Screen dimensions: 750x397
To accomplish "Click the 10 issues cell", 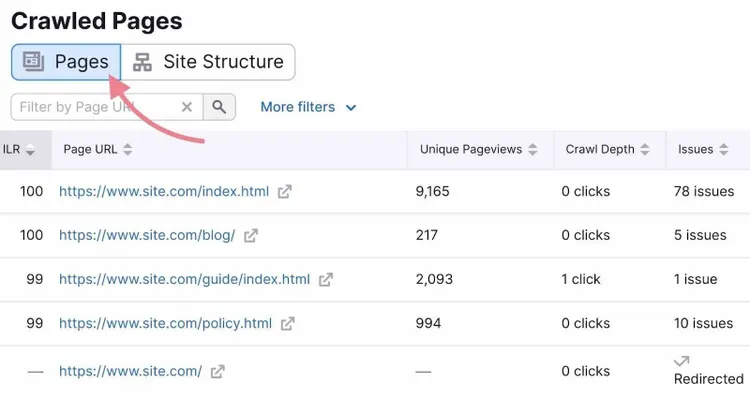I will point(703,323).
